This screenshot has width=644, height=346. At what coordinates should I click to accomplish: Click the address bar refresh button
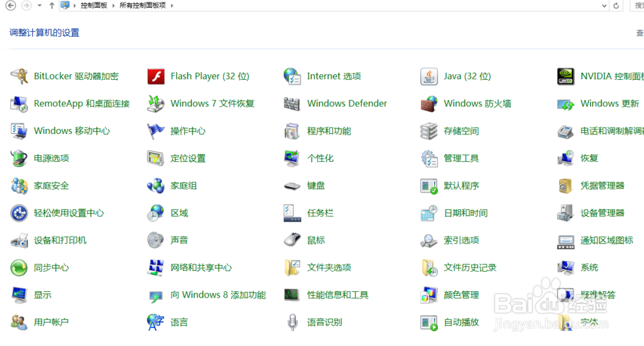616,6
